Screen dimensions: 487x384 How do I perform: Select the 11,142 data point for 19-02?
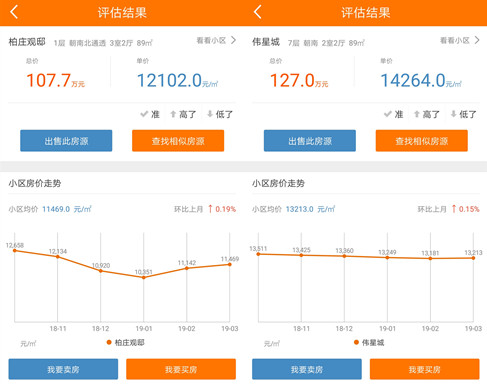coord(187,268)
